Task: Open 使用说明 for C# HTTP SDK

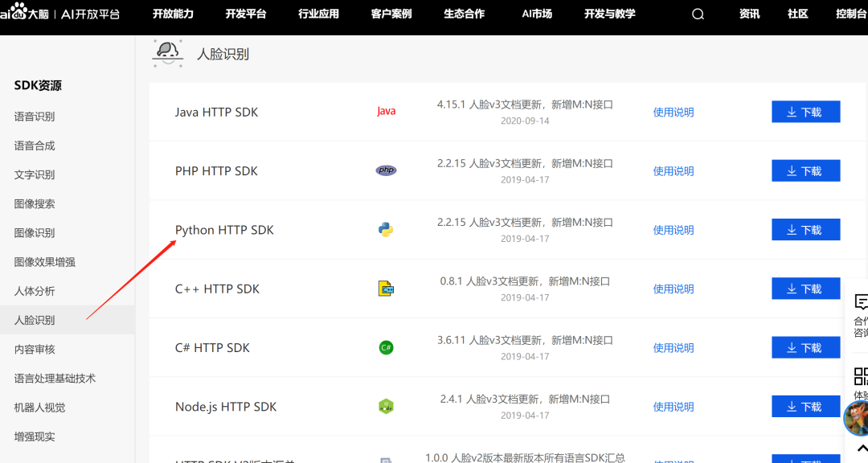Action: pos(674,348)
